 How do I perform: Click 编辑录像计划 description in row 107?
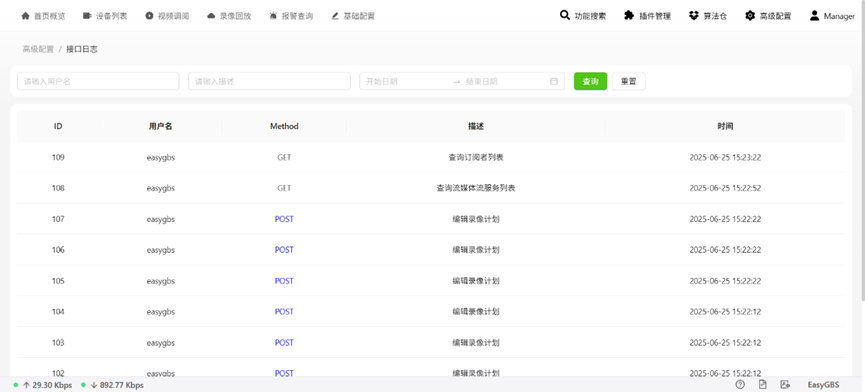[x=476, y=219]
